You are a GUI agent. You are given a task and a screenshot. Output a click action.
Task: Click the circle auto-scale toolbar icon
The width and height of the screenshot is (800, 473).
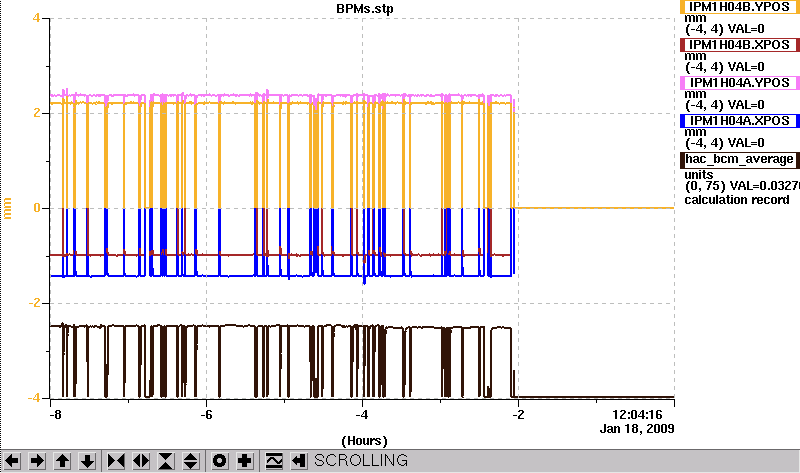coord(219,461)
